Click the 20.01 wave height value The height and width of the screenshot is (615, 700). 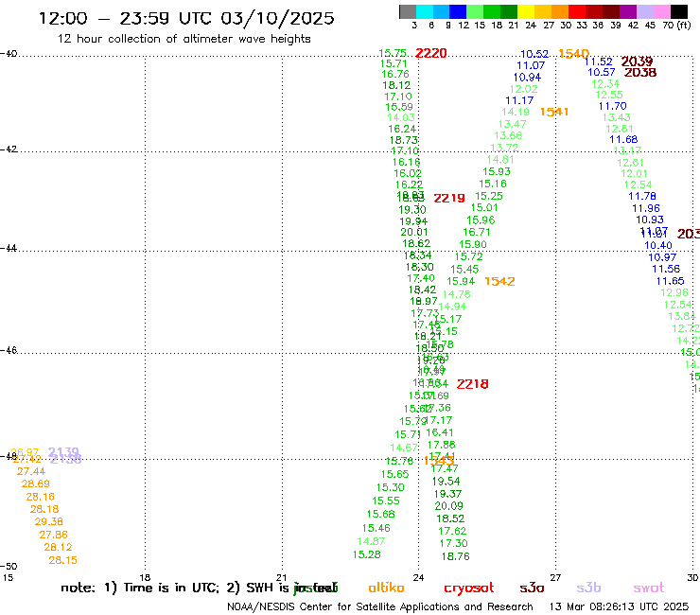(413, 232)
